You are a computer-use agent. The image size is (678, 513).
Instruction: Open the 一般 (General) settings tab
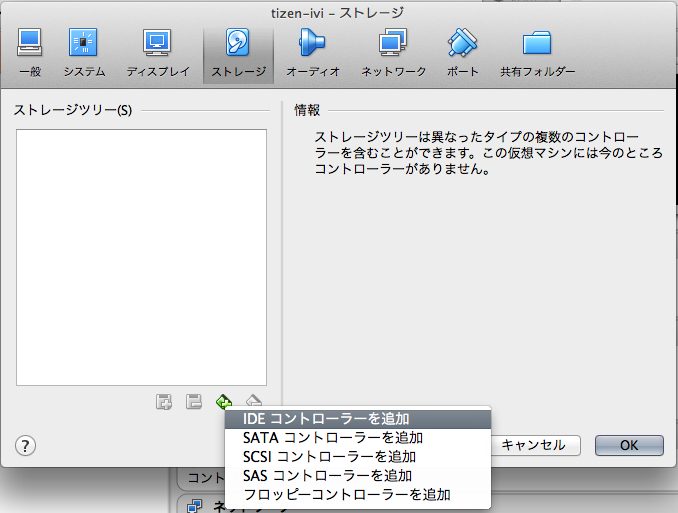pyautogui.click(x=30, y=53)
